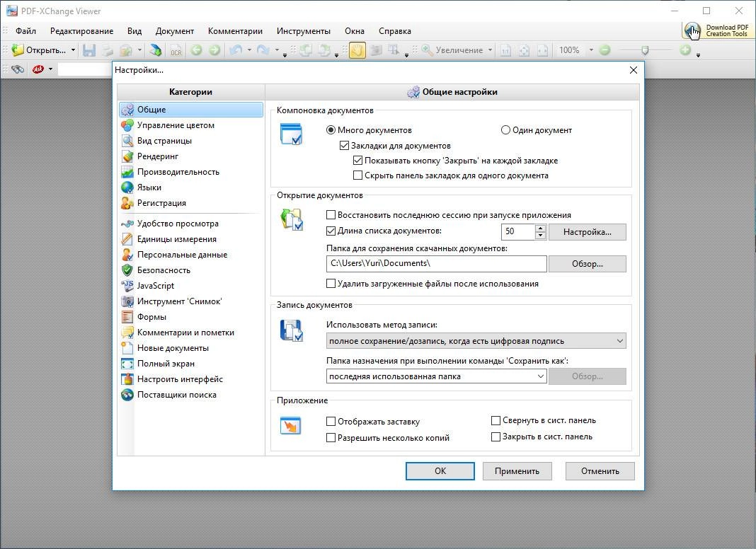This screenshot has height=549, width=756.
Task: Open the Redo history dropdown arrow
Action: tap(277, 50)
